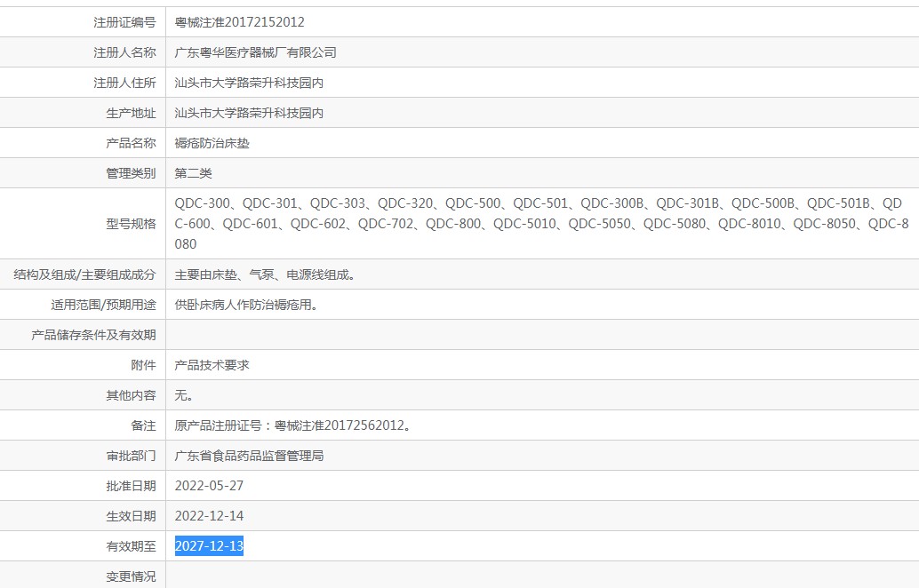Select the 附件 label
The width and height of the screenshot is (919, 588).
click(144, 365)
